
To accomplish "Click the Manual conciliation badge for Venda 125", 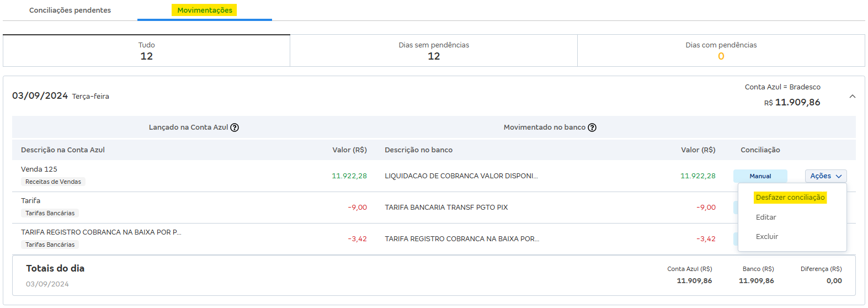I will 760,176.
